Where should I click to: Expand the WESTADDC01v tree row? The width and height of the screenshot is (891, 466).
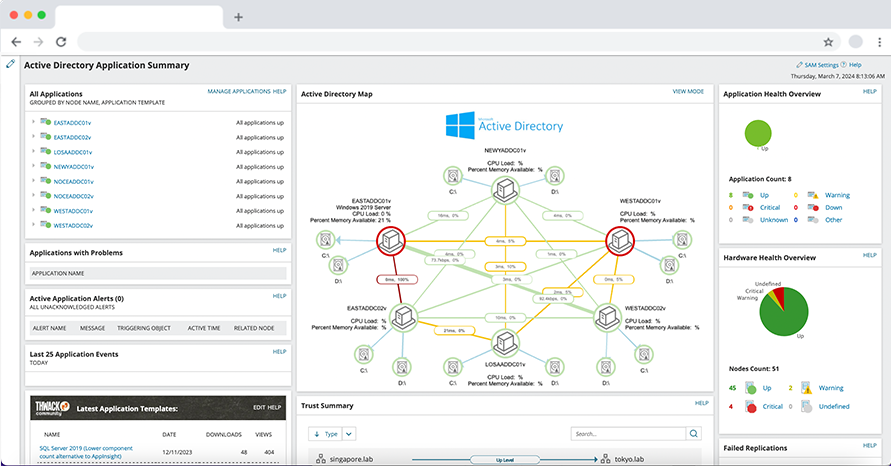tap(34, 210)
